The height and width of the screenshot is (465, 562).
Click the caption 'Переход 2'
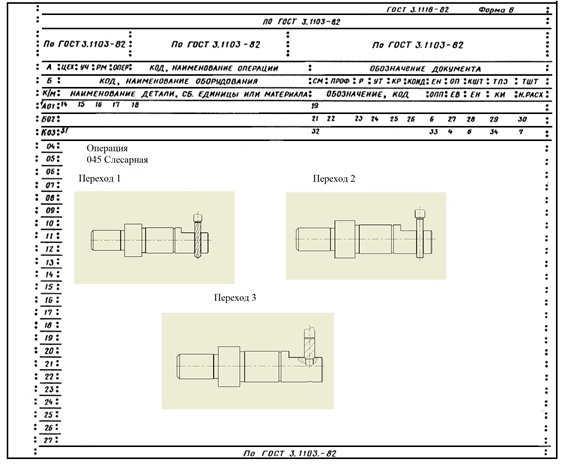point(334,179)
